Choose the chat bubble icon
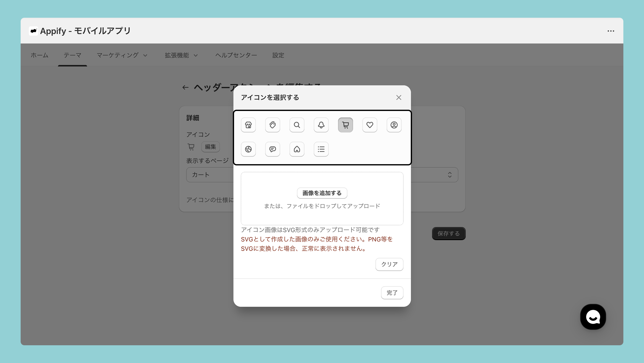The image size is (644, 363). tap(272, 149)
